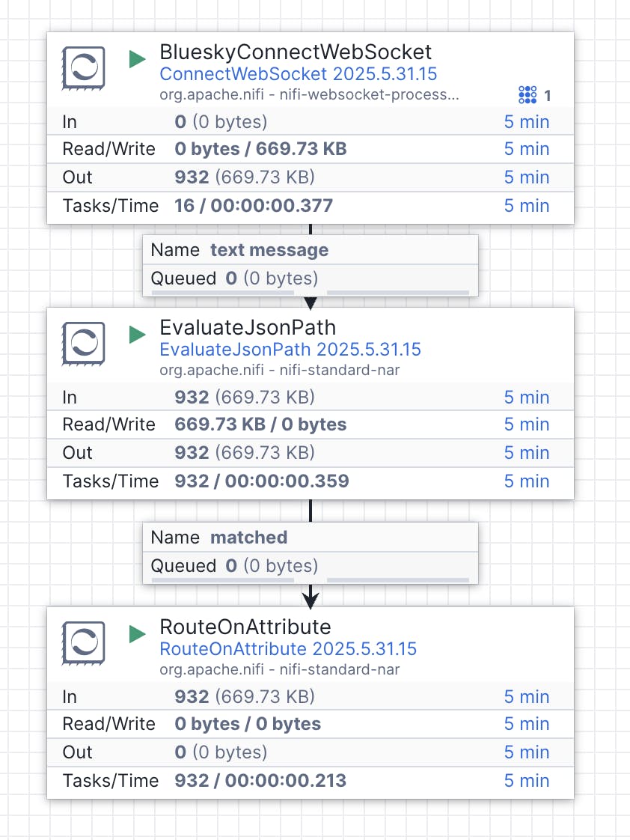Click the RouteOnAttribute processor icon
Screen dimensions: 630x840
tap(84, 643)
